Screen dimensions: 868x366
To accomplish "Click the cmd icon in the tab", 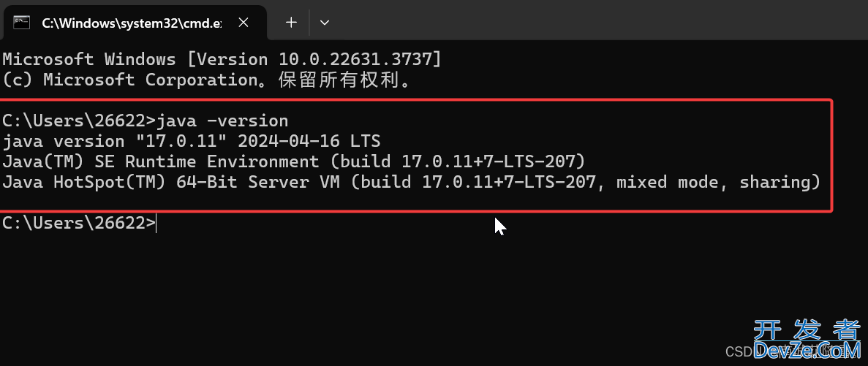I will (22, 23).
